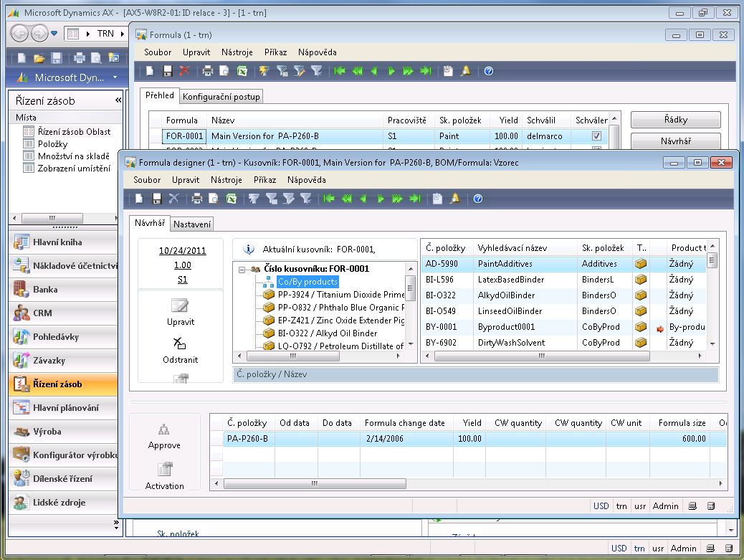Click Odstranit remove icon in designer
Viewport: 744px width, 560px height.
point(179,343)
